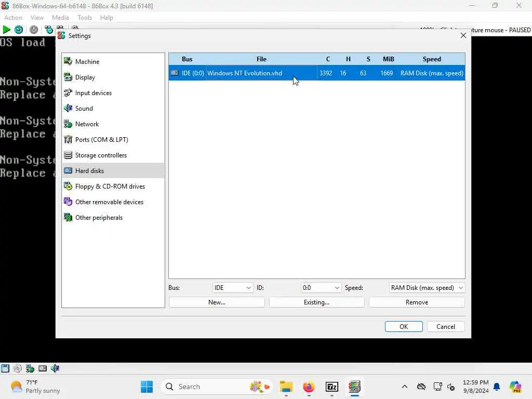Image resolution: width=532 pixels, height=399 pixels.
Task: Click the cloud sync tray icon
Action: [x=421, y=387]
